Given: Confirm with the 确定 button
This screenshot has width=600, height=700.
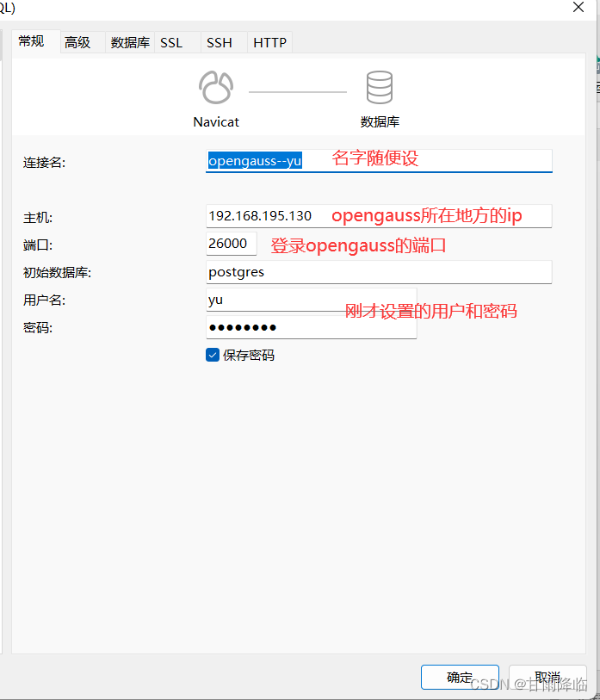Looking at the screenshot, I should point(460,678).
